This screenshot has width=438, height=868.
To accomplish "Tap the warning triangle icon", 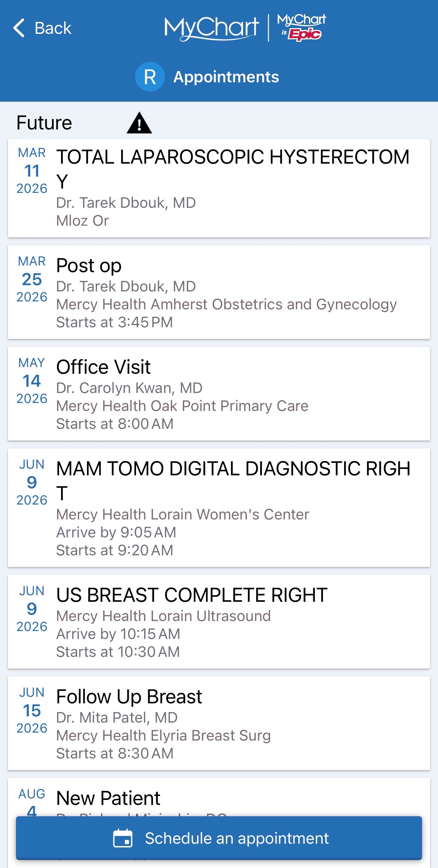I will click(139, 123).
